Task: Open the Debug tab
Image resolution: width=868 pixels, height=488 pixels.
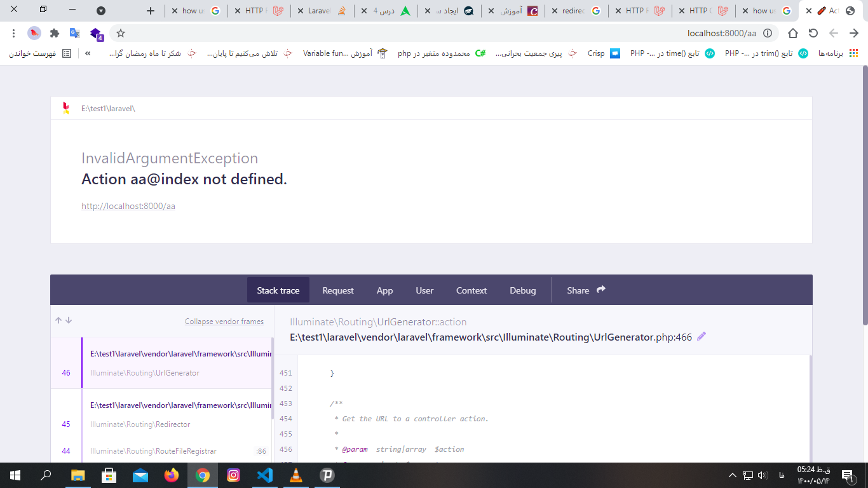Action: pyautogui.click(x=522, y=290)
